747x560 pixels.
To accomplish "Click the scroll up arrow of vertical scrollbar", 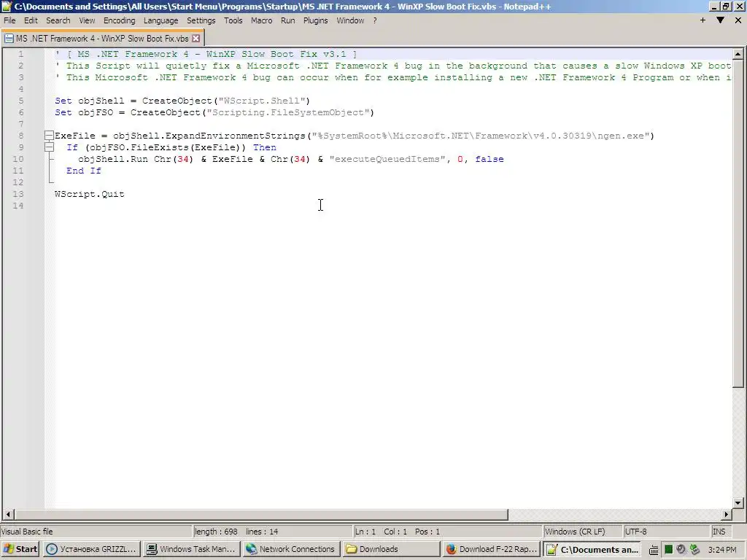I will [738, 54].
